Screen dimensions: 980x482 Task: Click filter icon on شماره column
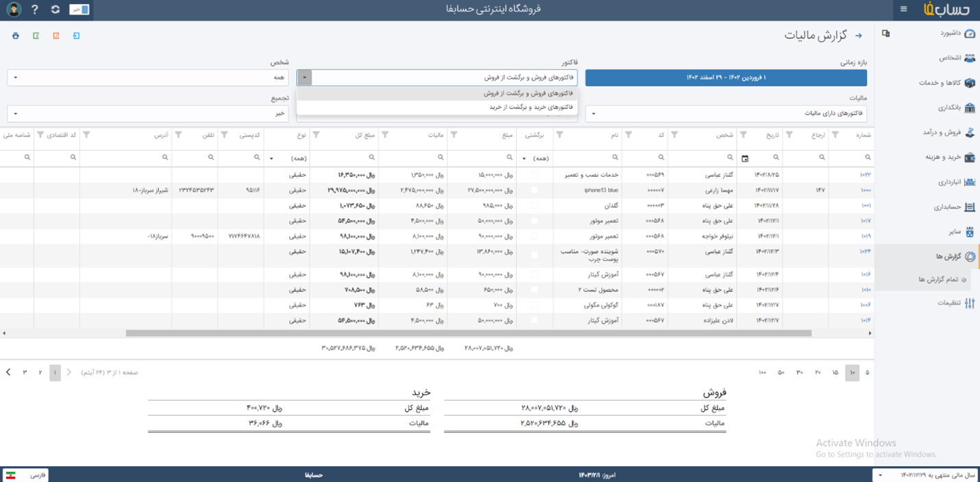pos(835,135)
